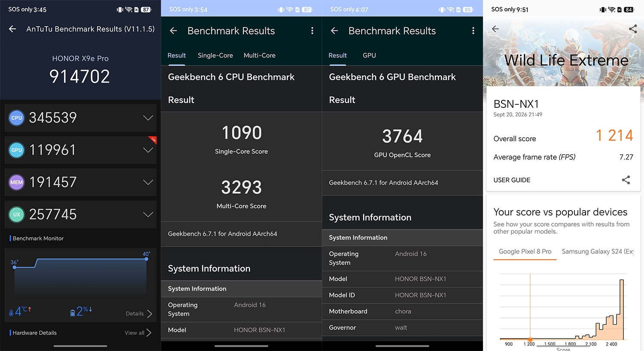The width and height of the screenshot is (644, 351).
Task: Switch to the Multi-Core tab
Action: 259,55
